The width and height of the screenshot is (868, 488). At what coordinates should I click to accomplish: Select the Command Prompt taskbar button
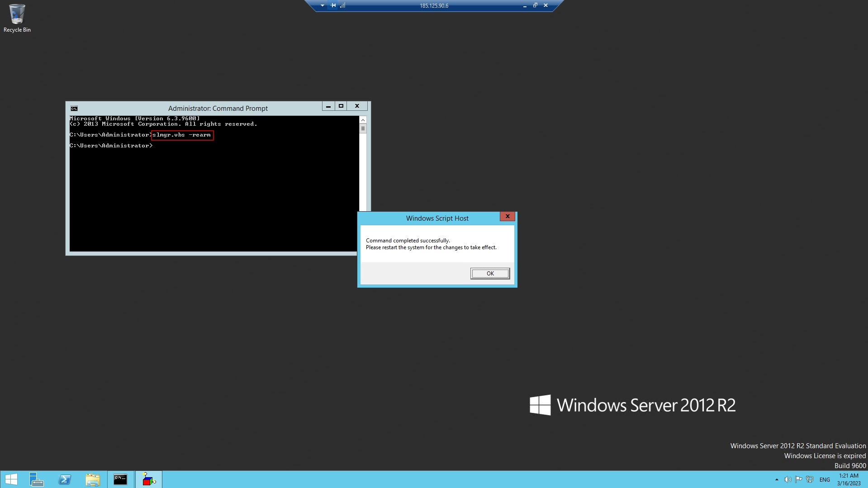(120, 479)
